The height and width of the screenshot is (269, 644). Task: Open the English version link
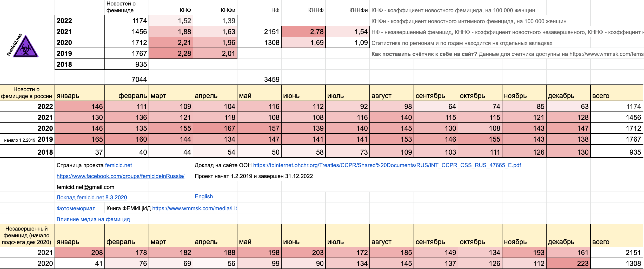pyautogui.click(x=204, y=196)
